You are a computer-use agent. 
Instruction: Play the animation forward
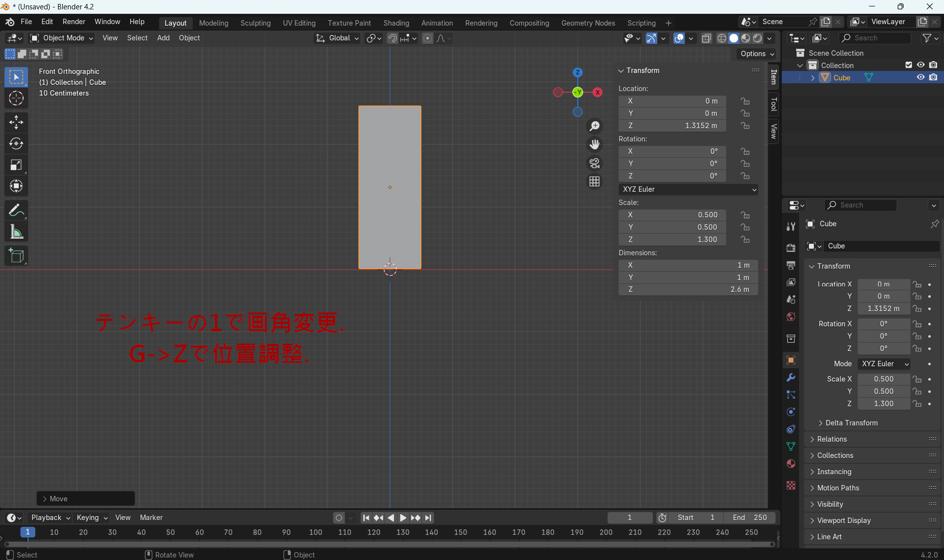(x=403, y=518)
